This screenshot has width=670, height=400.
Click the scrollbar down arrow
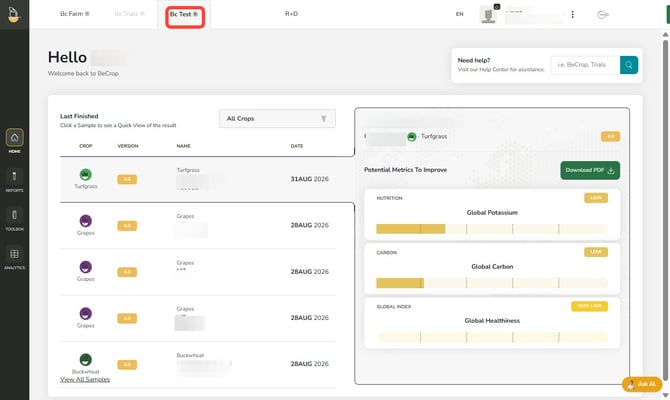point(665,396)
